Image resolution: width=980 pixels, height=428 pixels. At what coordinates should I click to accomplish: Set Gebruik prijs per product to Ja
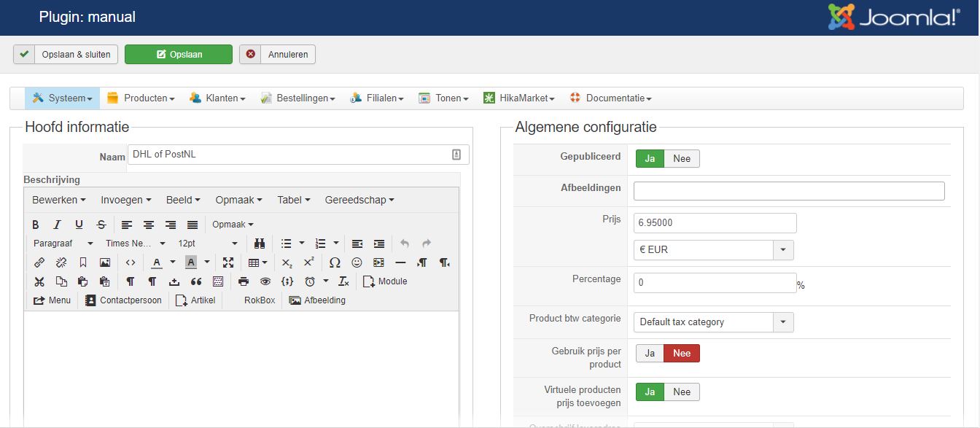pyautogui.click(x=650, y=354)
